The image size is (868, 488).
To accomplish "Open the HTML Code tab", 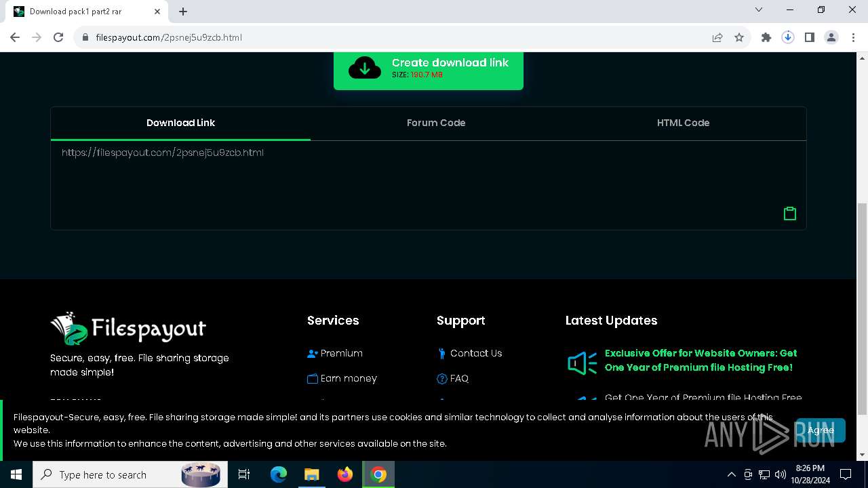I will point(683,123).
